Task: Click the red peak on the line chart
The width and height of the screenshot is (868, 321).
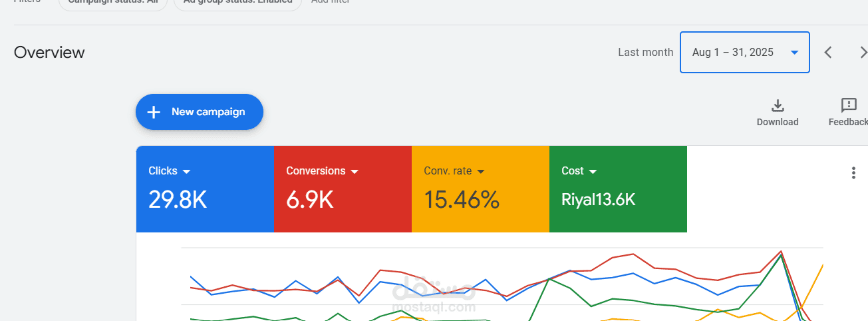Action: click(781, 252)
